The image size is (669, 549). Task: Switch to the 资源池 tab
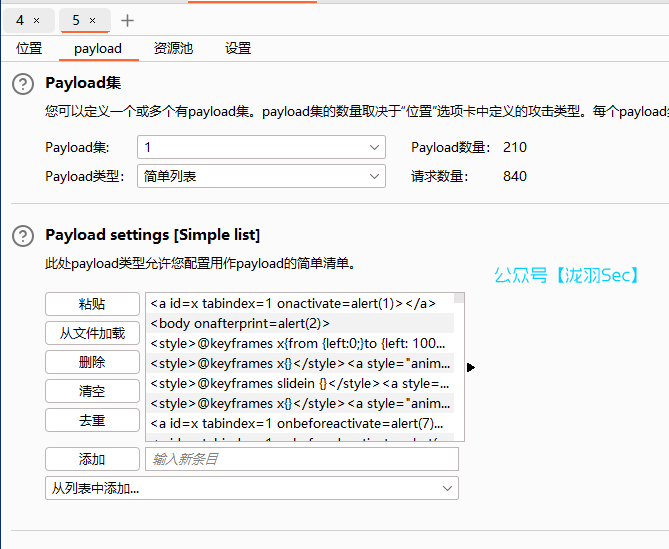[x=173, y=48]
